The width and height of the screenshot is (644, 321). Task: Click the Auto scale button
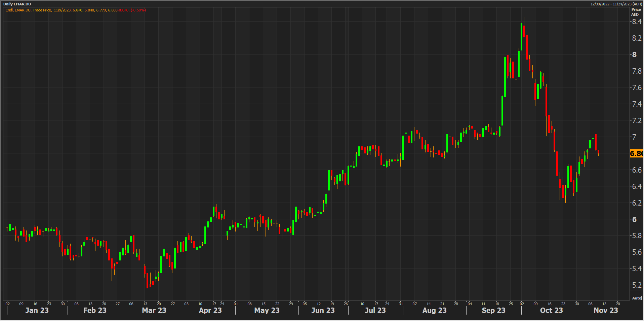[x=636, y=298]
